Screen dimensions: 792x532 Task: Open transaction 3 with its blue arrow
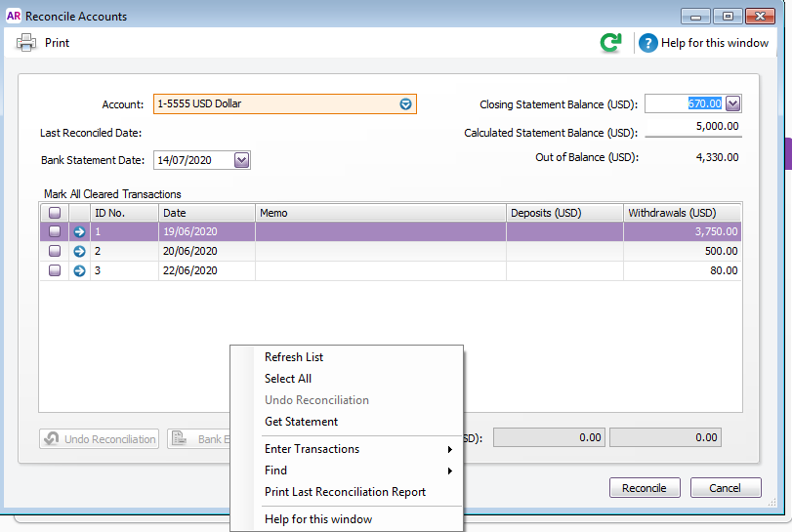pos(80,270)
